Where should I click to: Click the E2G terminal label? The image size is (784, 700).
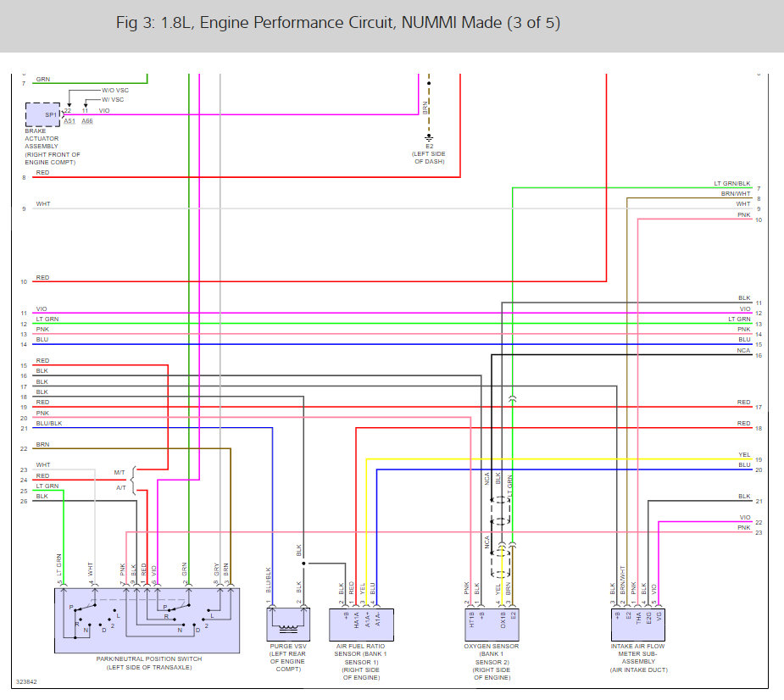pyautogui.click(x=649, y=618)
